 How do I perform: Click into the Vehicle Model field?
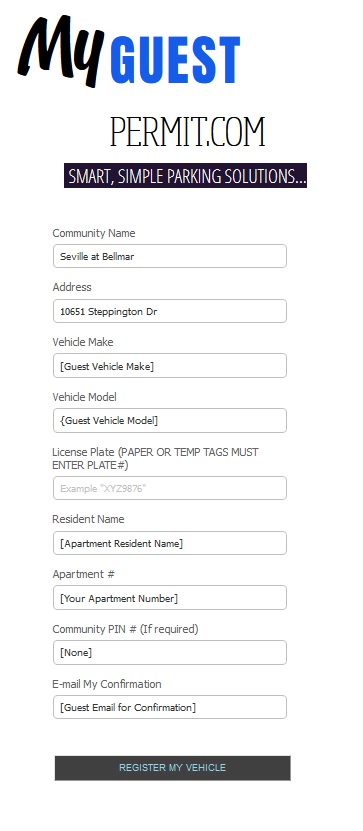tap(170, 420)
